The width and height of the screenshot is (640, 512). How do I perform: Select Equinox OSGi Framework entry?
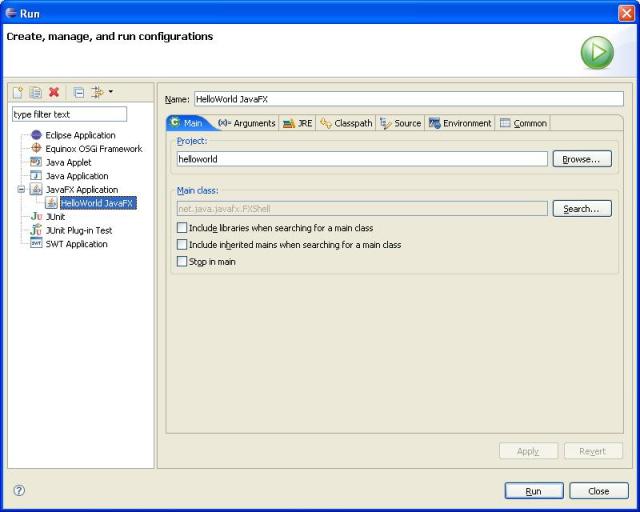click(x=94, y=149)
